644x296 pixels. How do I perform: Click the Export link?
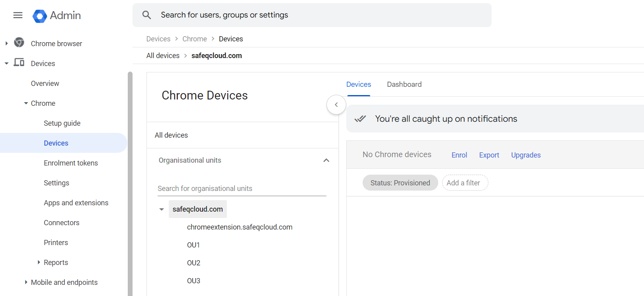click(489, 155)
